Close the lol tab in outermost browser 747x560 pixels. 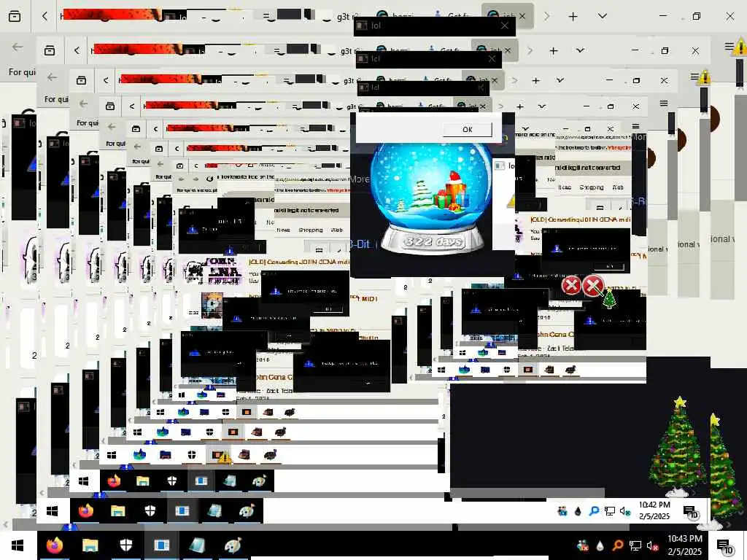pyautogui.click(x=522, y=16)
